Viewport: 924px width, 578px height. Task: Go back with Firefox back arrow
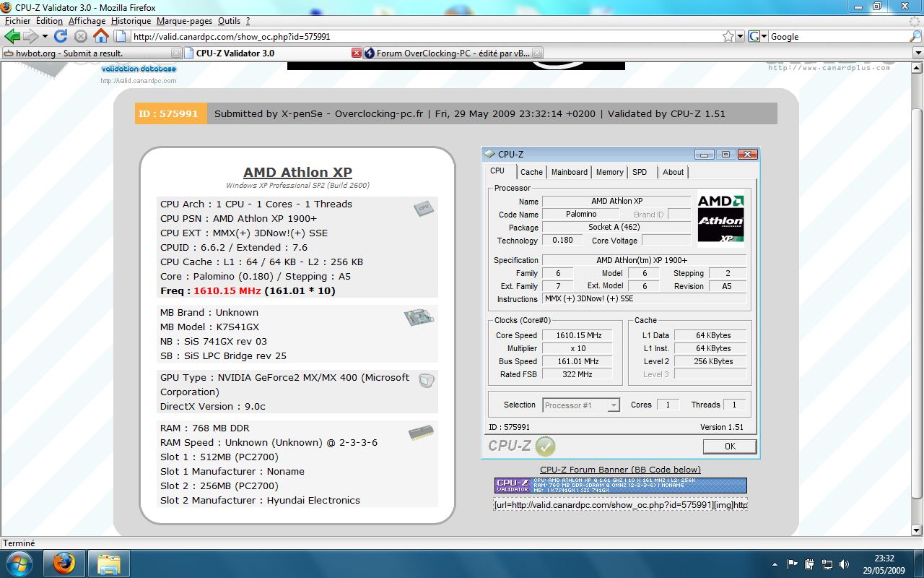coord(12,36)
